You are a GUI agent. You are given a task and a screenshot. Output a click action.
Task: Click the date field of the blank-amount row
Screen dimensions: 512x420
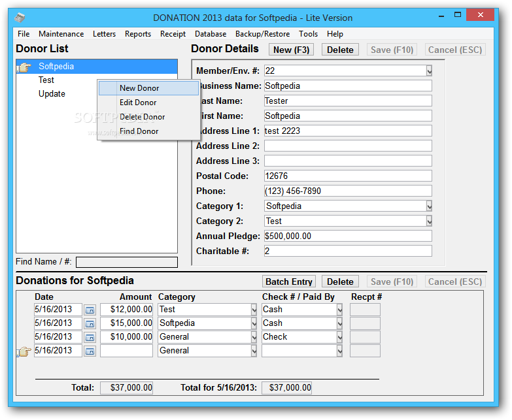[58, 351]
